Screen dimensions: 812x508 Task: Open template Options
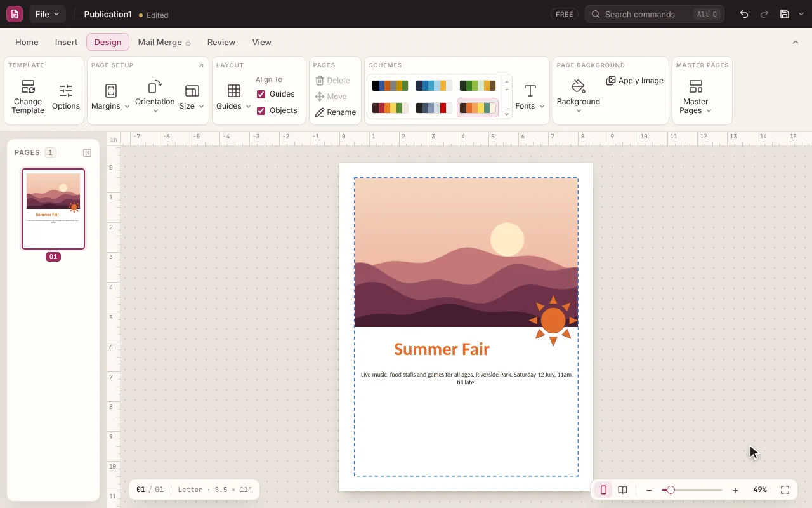[x=66, y=97]
